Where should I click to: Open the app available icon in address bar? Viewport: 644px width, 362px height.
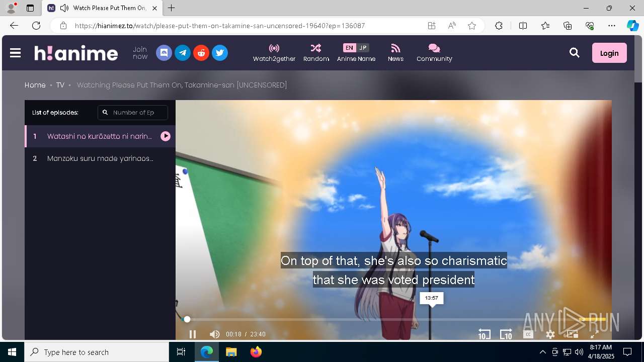click(432, 26)
